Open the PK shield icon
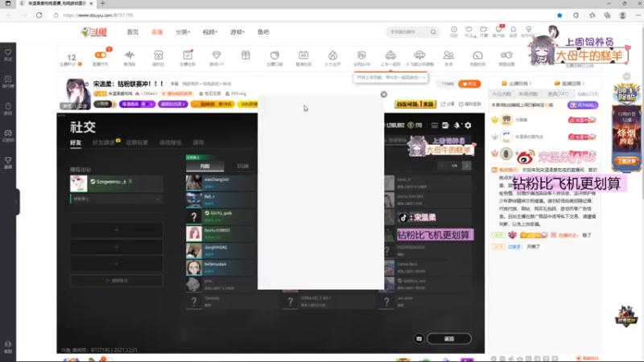 click(x=361, y=55)
